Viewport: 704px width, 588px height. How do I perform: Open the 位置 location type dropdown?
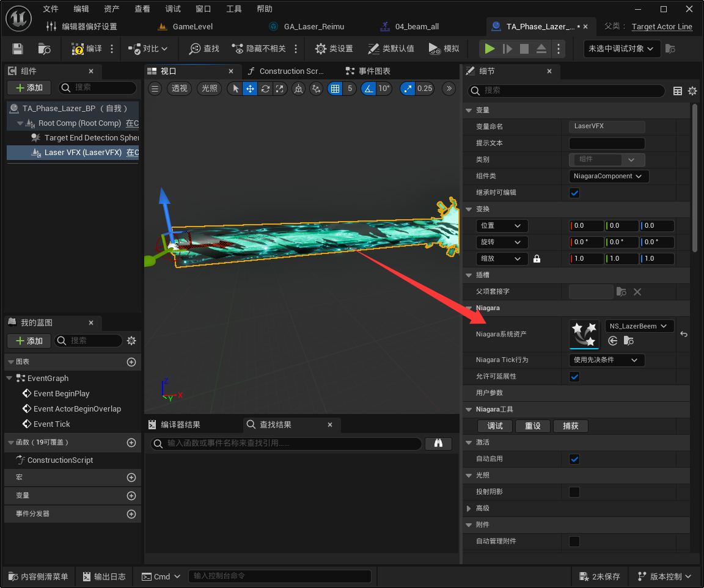(502, 225)
